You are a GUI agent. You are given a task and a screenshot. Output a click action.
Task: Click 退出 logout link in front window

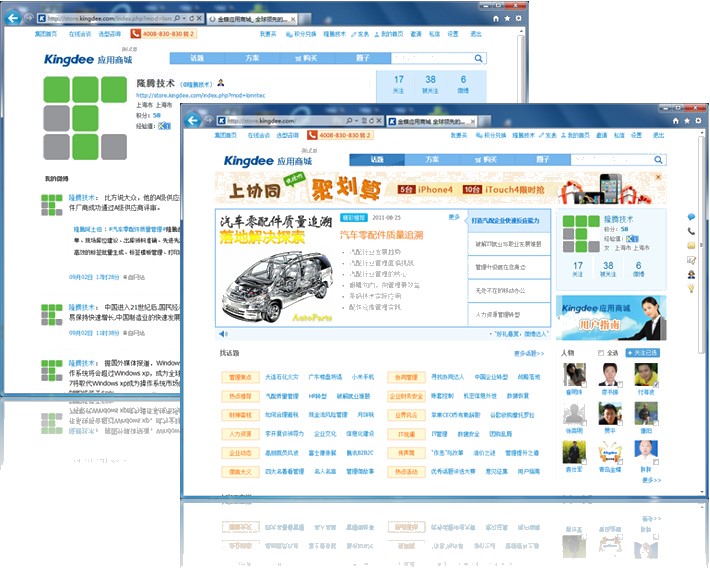coord(658,135)
